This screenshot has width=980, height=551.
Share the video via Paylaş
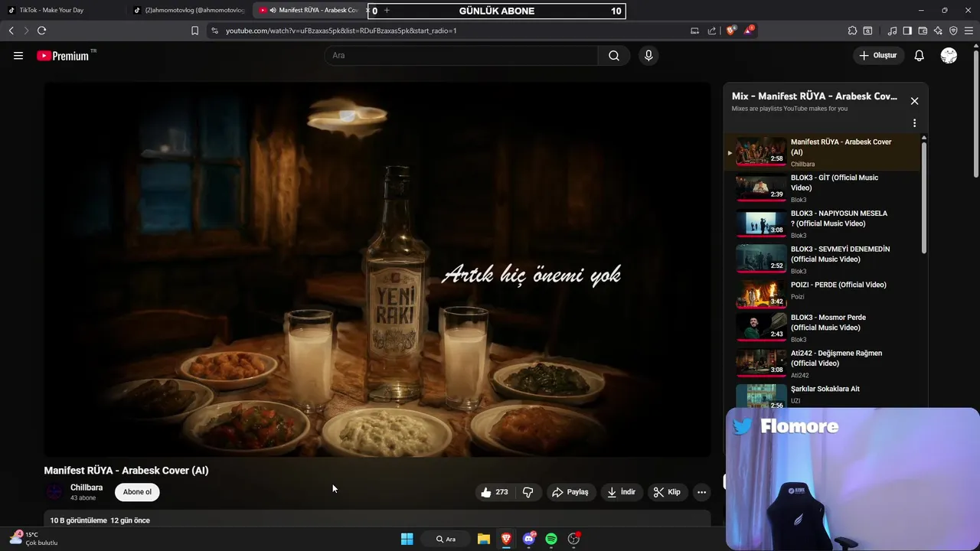click(570, 492)
